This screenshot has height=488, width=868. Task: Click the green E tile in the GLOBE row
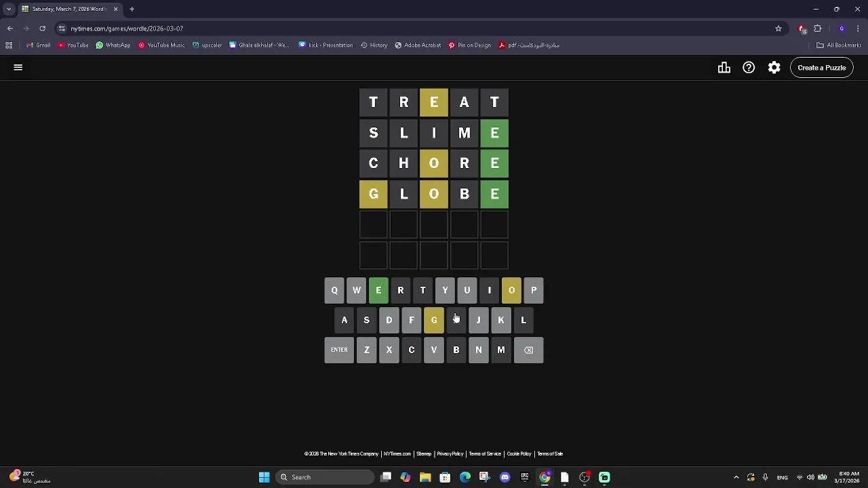[x=494, y=195]
